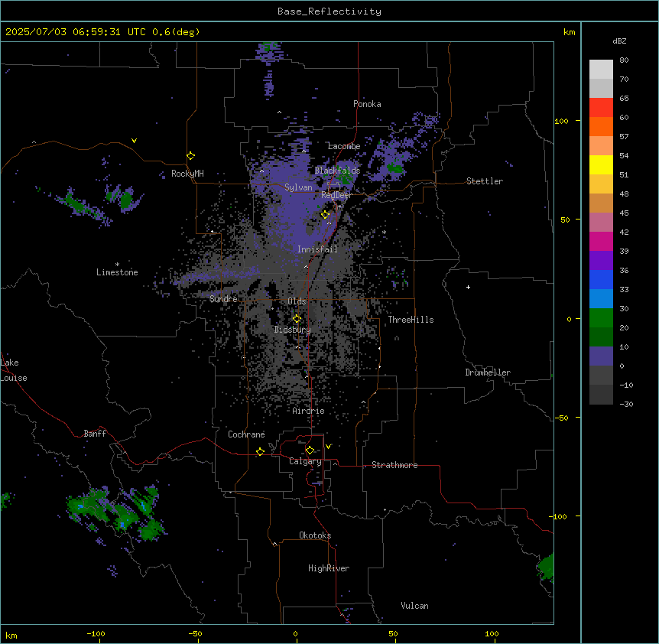Click the Cochrane label
Image resolution: width=659 pixels, height=644 pixels.
246,434
